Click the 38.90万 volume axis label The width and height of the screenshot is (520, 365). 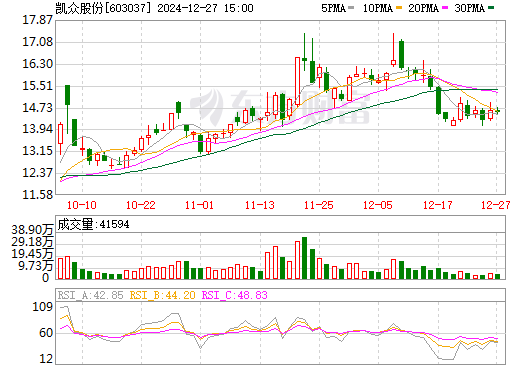point(32,230)
